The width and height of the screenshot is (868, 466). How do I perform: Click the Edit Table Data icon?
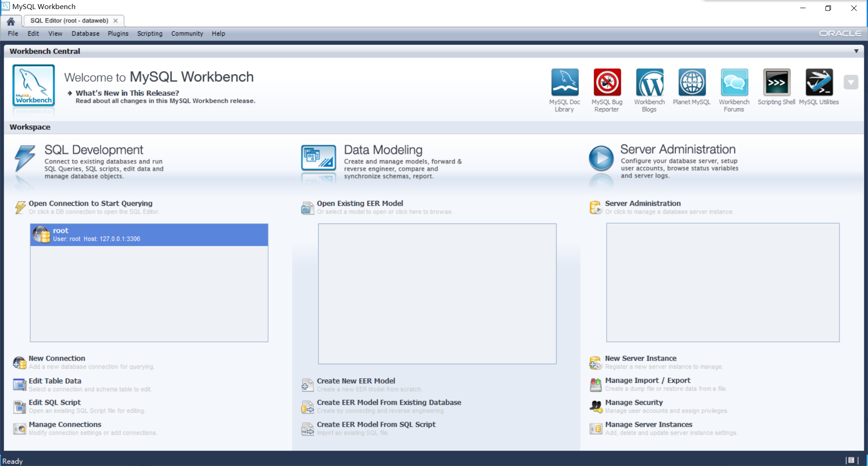(20, 385)
